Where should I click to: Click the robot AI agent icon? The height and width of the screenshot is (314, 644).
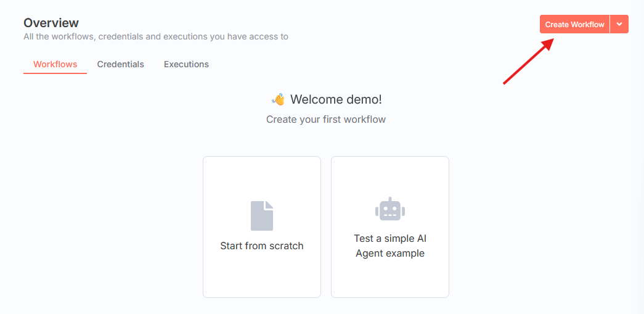click(x=390, y=210)
